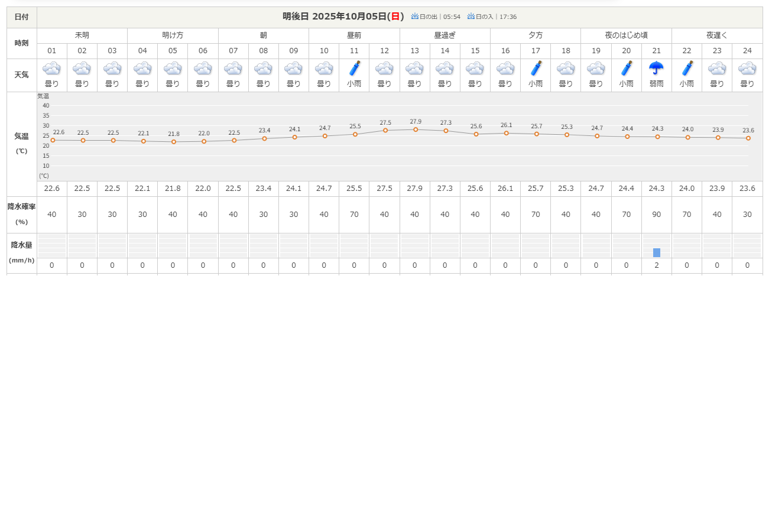Select the 未明 time period header

(x=82, y=35)
